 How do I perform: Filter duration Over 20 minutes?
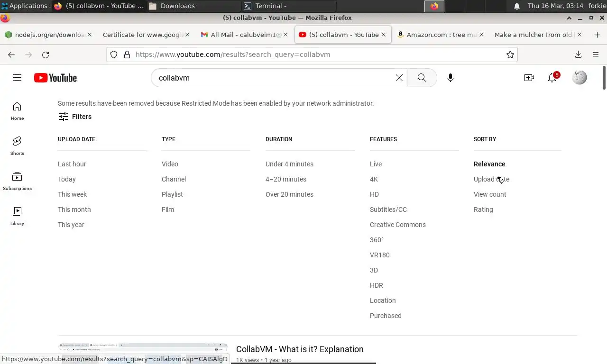tap(289, 194)
